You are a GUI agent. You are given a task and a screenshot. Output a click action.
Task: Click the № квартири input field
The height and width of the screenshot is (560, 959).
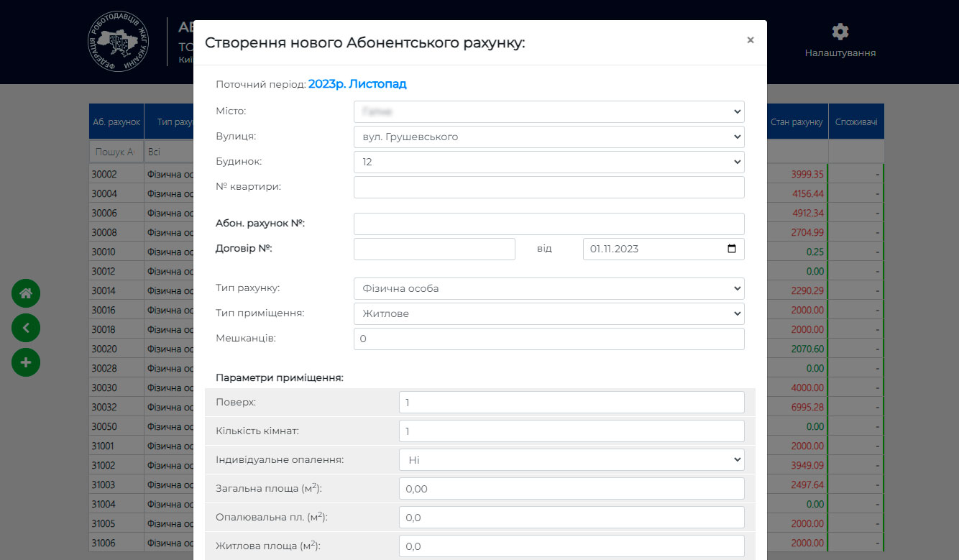pyautogui.click(x=549, y=187)
